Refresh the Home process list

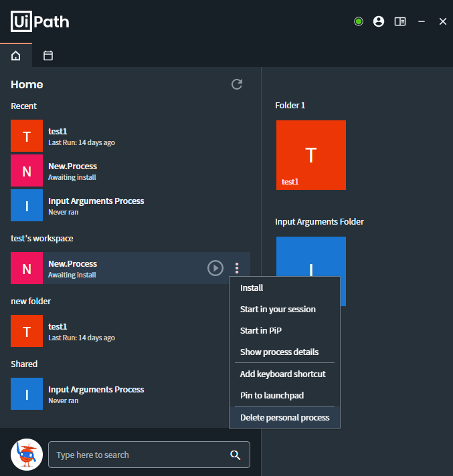pos(237,84)
